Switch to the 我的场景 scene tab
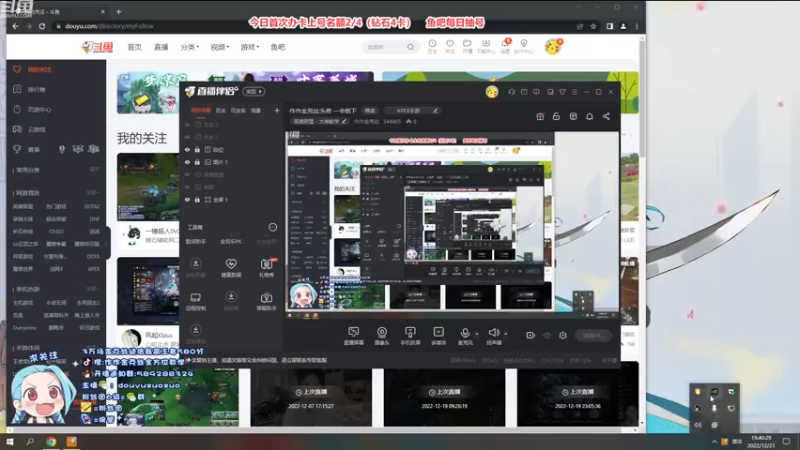Image resolution: width=800 pixels, height=450 pixels. [201, 110]
